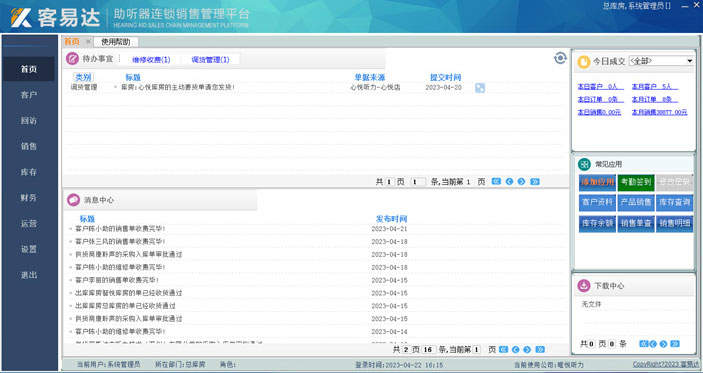Open 设置 in the left sidebar

[x=29, y=249]
